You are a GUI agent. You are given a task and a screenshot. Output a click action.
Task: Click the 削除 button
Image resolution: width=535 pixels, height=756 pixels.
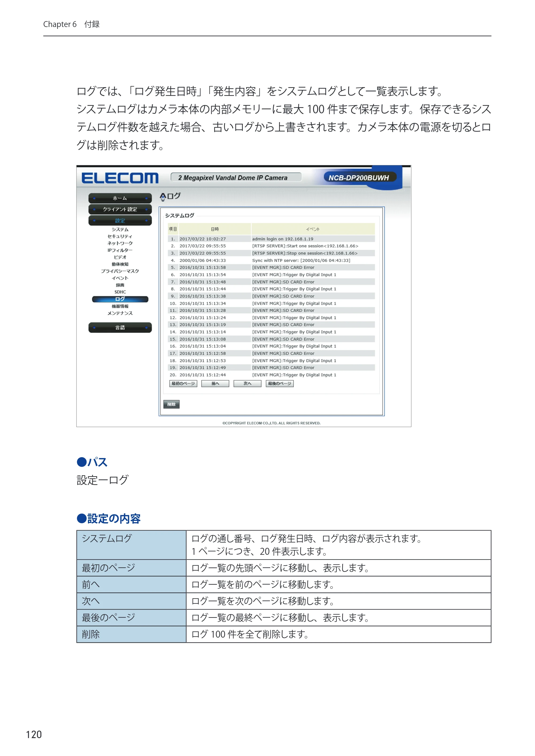(x=171, y=404)
